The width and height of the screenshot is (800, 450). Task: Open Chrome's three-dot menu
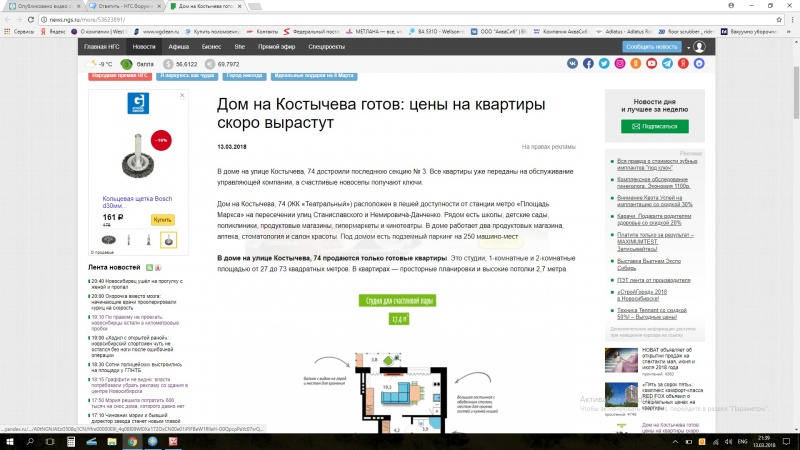click(792, 19)
